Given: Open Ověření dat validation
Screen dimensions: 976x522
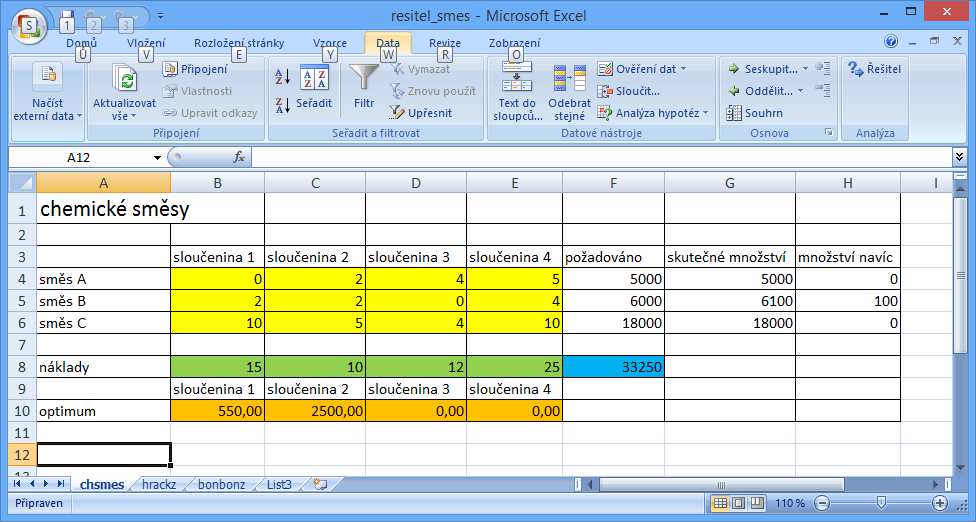Looking at the screenshot, I should point(637,69).
